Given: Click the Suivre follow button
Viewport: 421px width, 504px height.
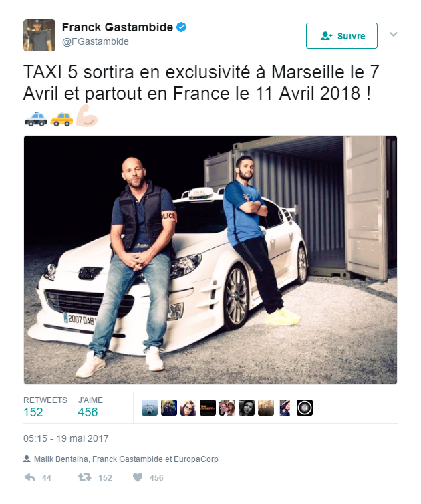Looking at the screenshot, I should 341,35.
